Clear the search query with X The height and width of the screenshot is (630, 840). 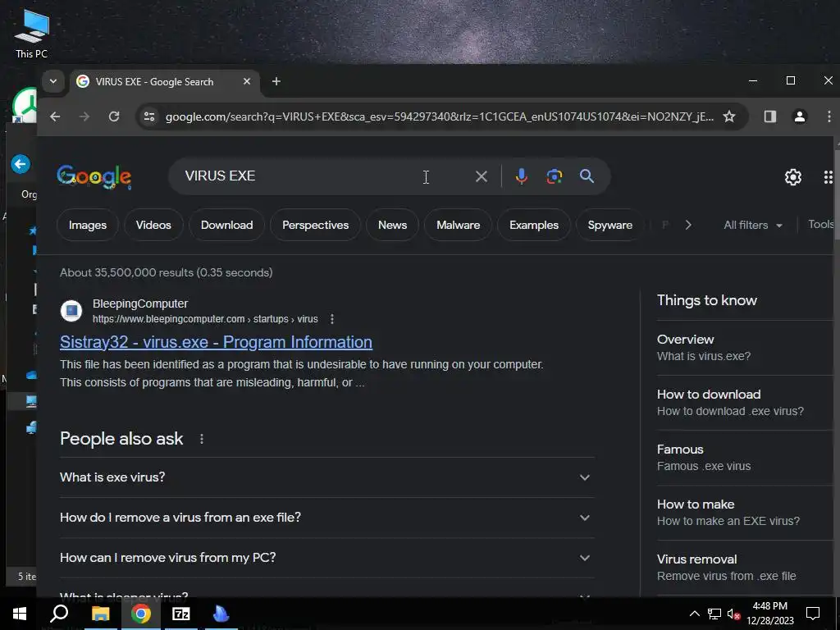click(481, 176)
